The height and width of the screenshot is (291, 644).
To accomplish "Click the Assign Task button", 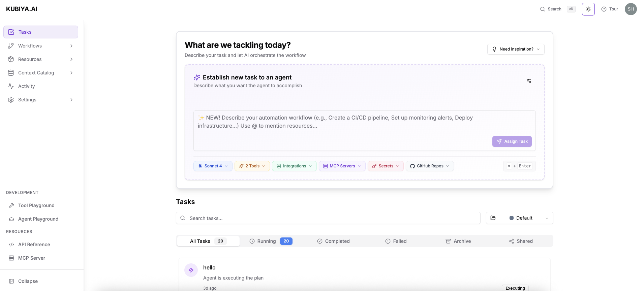I will 512,141.
